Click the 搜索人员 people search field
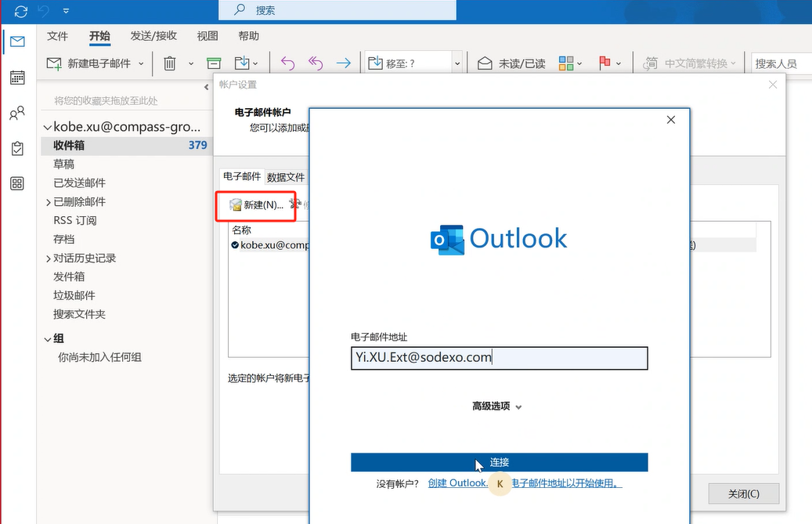This screenshot has height=524, width=812. (781, 63)
